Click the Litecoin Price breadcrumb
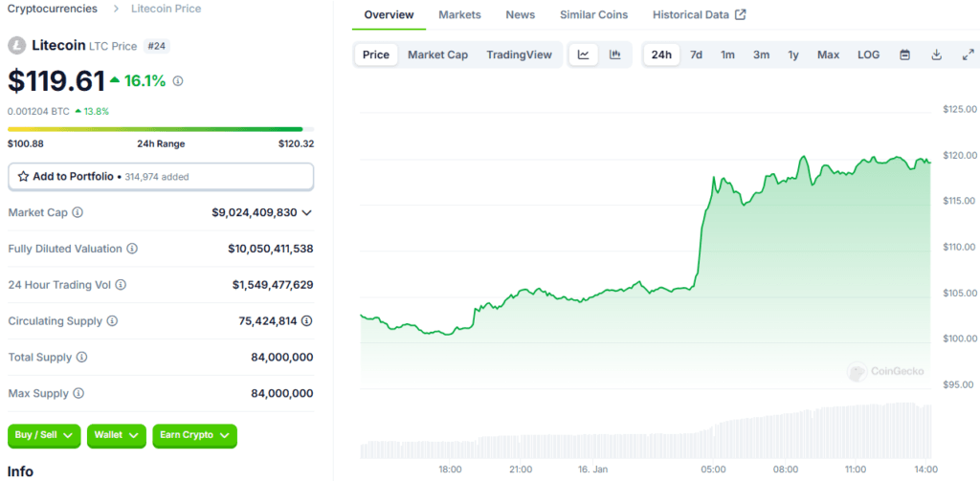 click(x=167, y=9)
